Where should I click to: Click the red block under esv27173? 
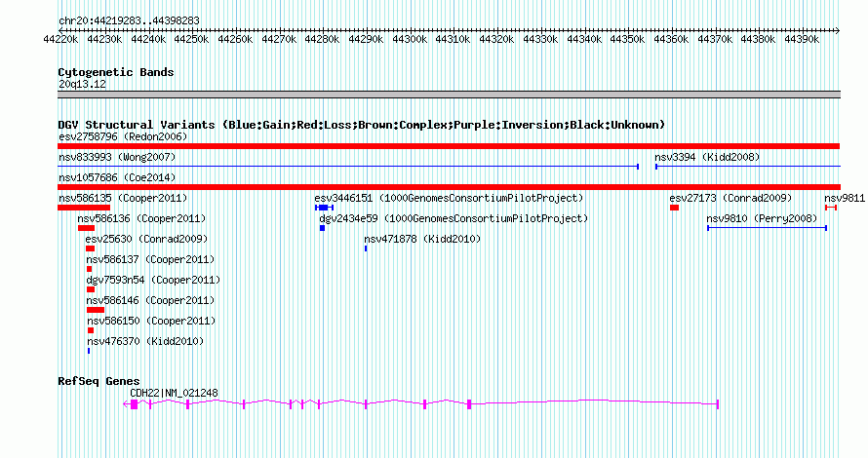674,208
